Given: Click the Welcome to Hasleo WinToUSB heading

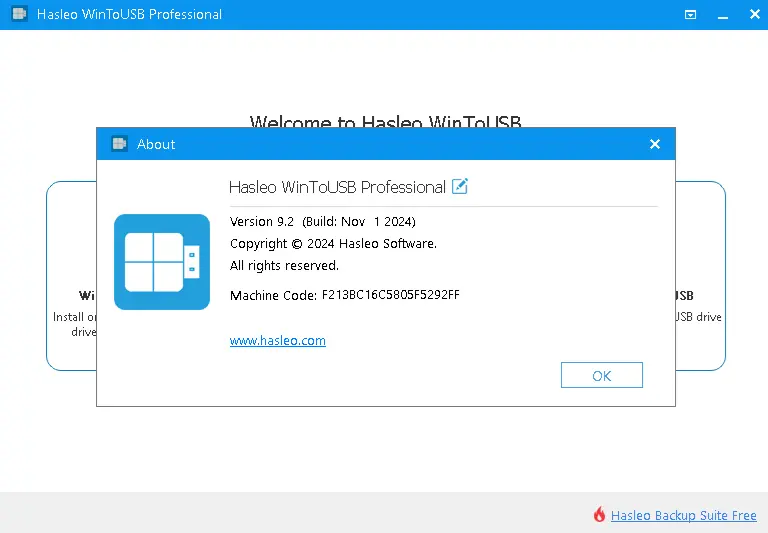Looking at the screenshot, I should coord(385,122).
